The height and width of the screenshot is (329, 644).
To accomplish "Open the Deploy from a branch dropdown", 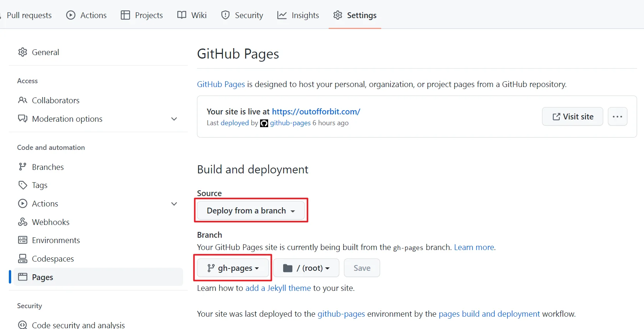I will pos(251,210).
